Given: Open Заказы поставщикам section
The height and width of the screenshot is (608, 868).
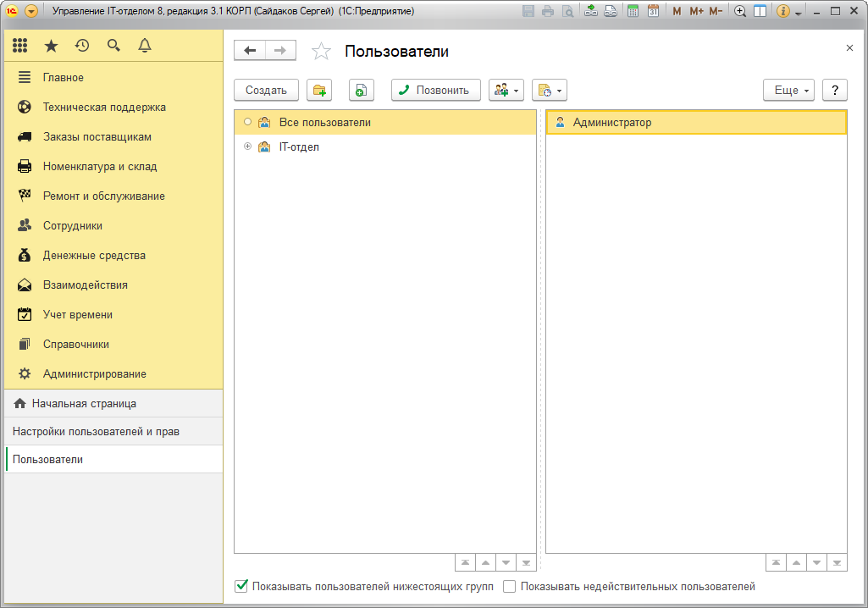Looking at the screenshot, I should [113, 137].
